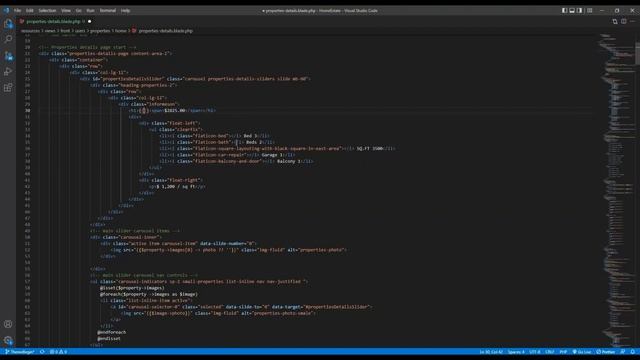Click the $2025.00 price text on line 30
The height and width of the screenshot is (360, 640).
click(175, 110)
